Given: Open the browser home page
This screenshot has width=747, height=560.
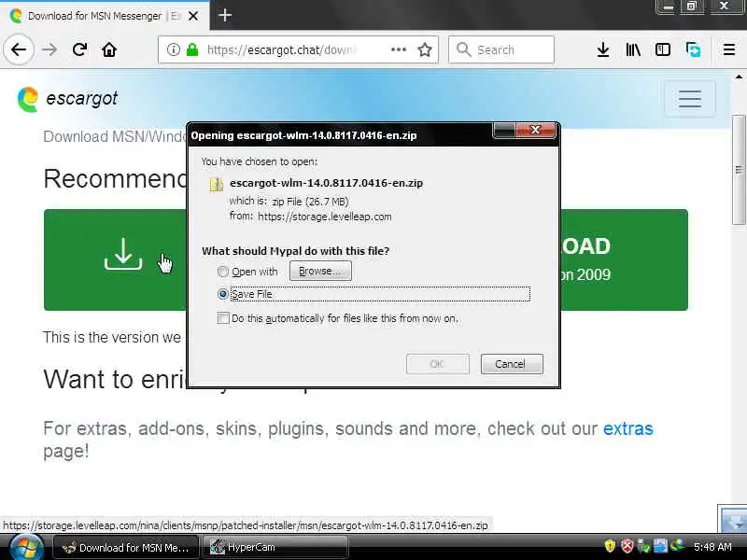Looking at the screenshot, I should tap(109, 49).
